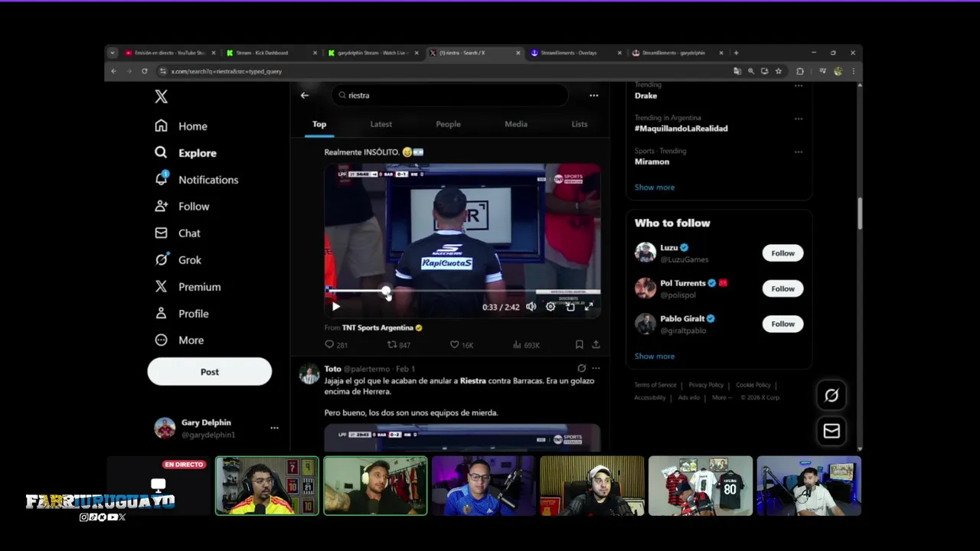Open options for #MaquillandoLaRealidad trend

(x=798, y=119)
